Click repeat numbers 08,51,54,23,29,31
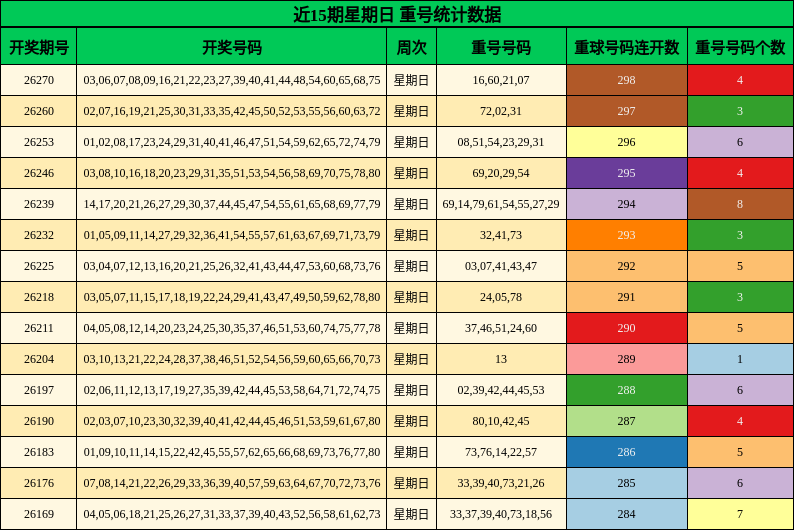 point(501,142)
